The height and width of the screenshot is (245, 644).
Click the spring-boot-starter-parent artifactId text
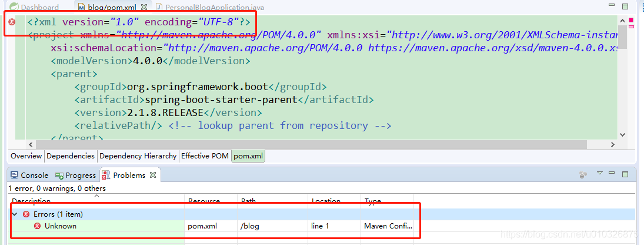point(221,100)
